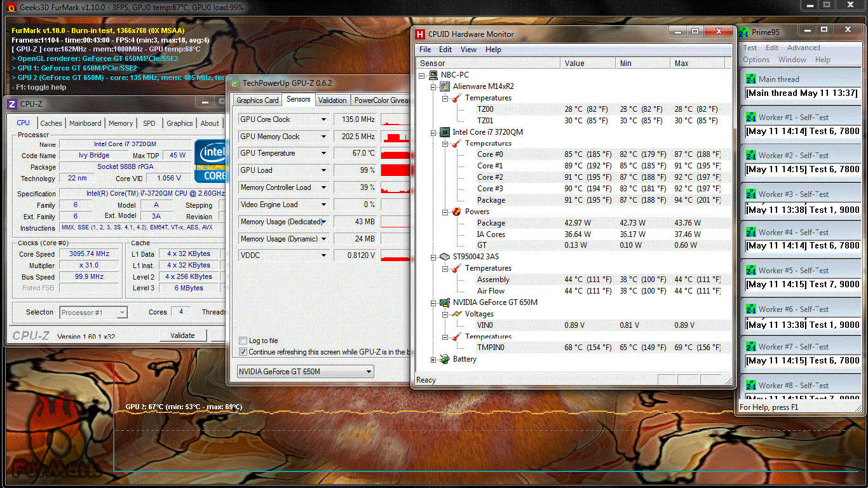868x488 pixels.
Task: Click the Min column header
Action: (x=644, y=64)
